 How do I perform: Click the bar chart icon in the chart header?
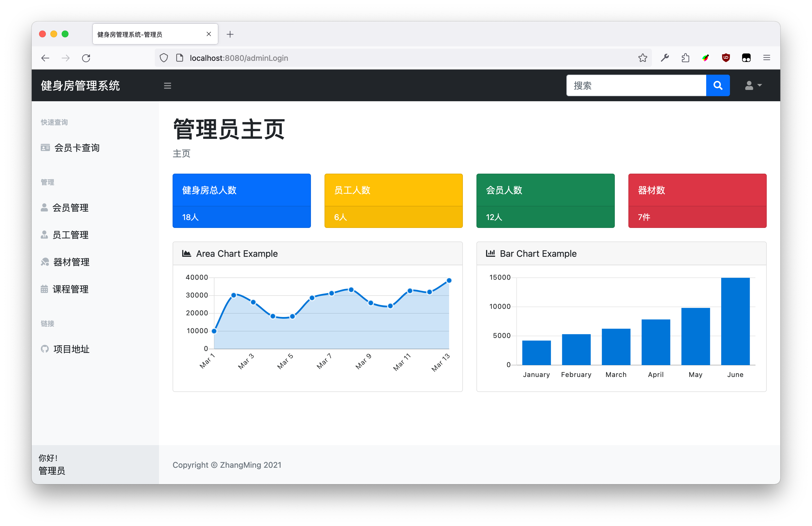(x=490, y=253)
